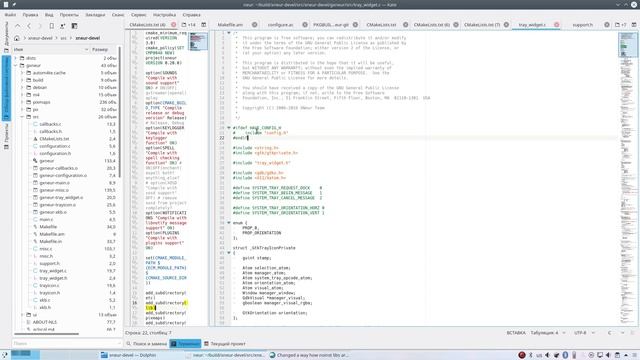The height and width of the screenshot is (360, 640).
Task: Open the Табуляция: 4 indentation dropdown
Action: pyautogui.click(x=548, y=333)
